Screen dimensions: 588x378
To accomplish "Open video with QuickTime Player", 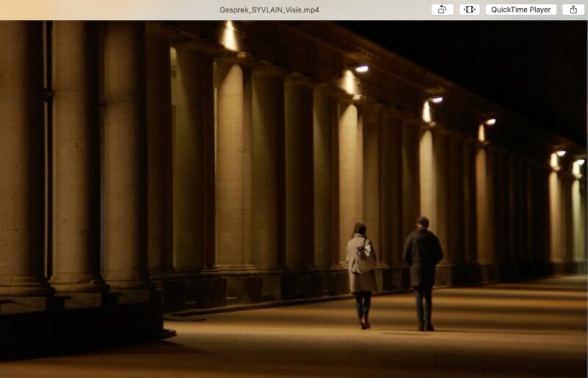I will 520,10.
